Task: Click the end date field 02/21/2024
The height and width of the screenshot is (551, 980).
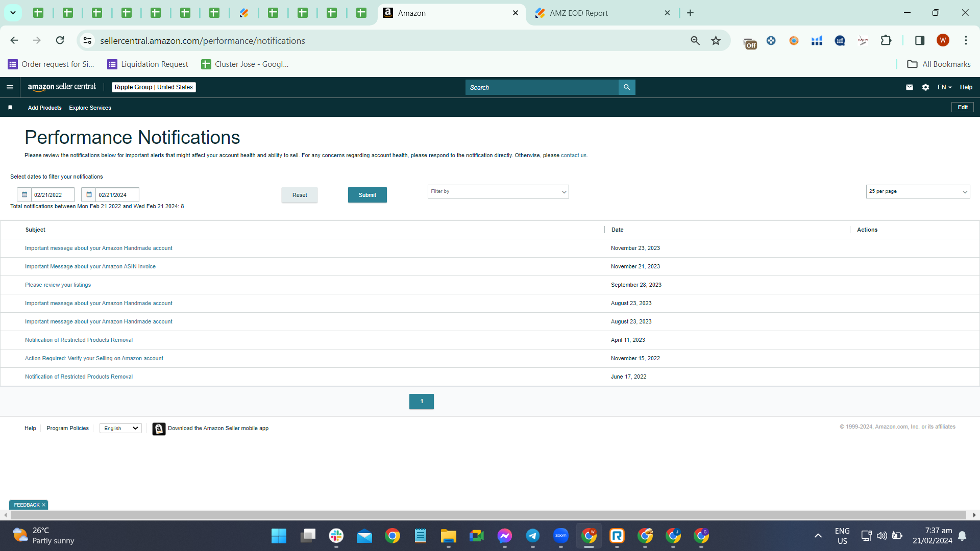Action: point(117,195)
